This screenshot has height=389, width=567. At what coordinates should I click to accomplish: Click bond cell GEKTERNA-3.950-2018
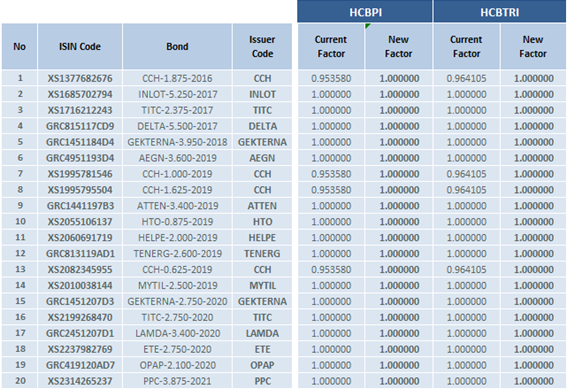pyautogui.click(x=177, y=142)
